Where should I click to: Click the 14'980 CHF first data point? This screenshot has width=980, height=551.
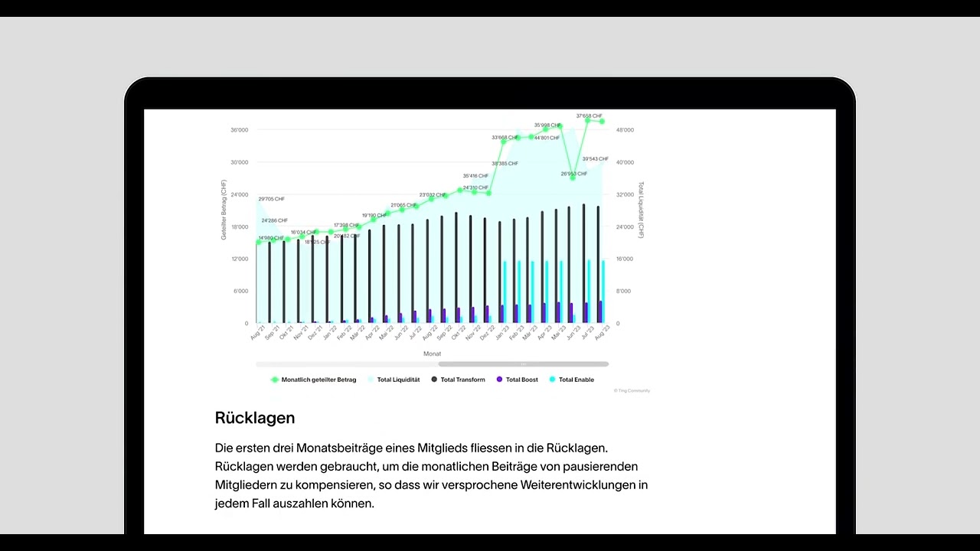point(258,242)
